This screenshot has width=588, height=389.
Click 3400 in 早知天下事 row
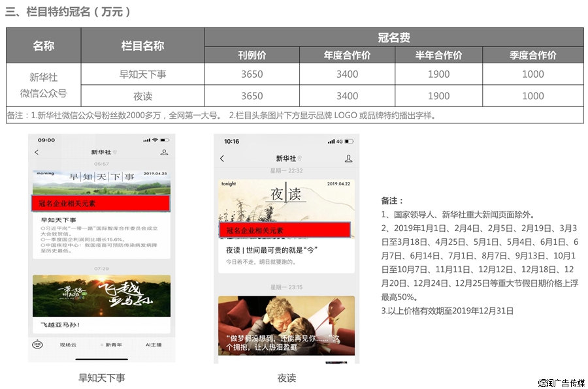pyautogui.click(x=348, y=74)
